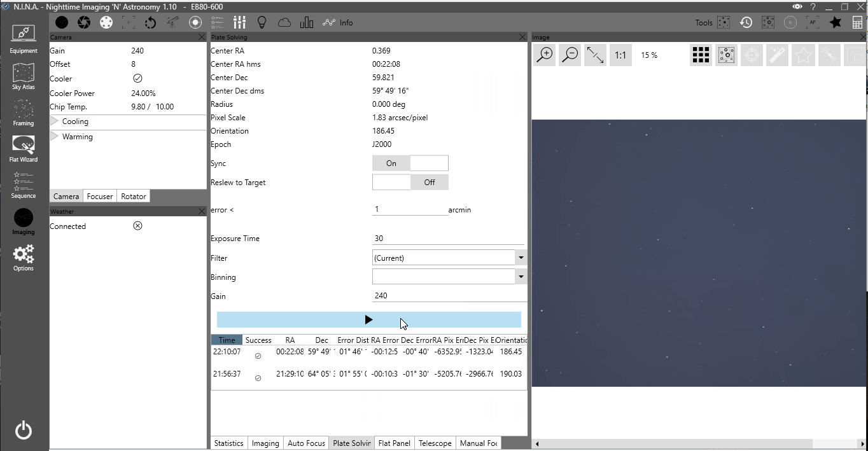Open the Binning dropdown
Viewport: 868px width, 451px height.
pyautogui.click(x=521, y=277)
